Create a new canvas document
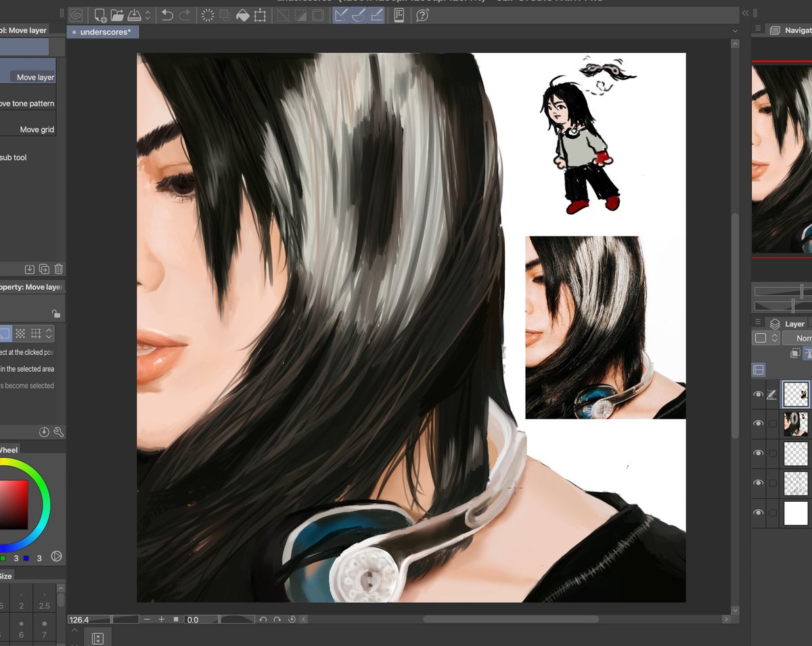 click(x=100, y=15)
